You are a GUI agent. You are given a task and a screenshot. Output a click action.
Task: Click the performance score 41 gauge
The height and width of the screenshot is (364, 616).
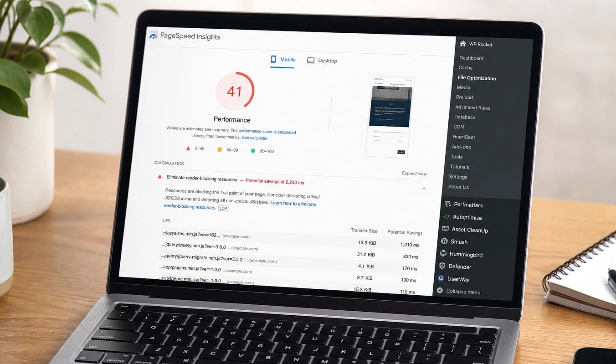click(x=234, y=91)
